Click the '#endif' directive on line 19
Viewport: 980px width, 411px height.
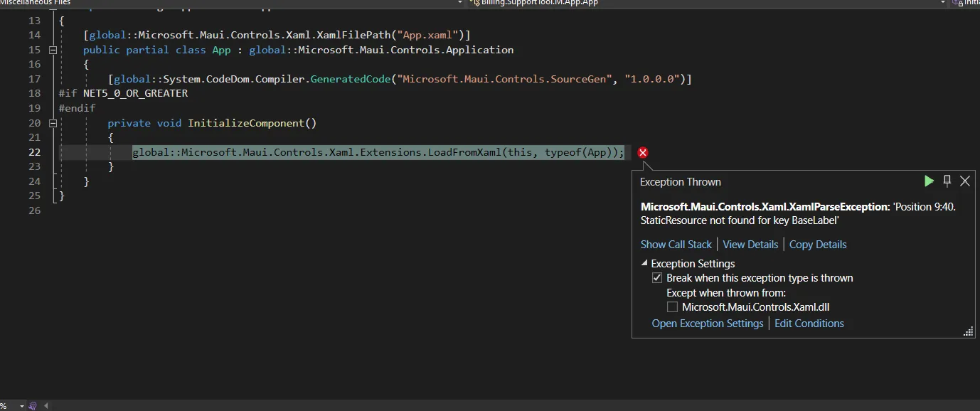77,108
